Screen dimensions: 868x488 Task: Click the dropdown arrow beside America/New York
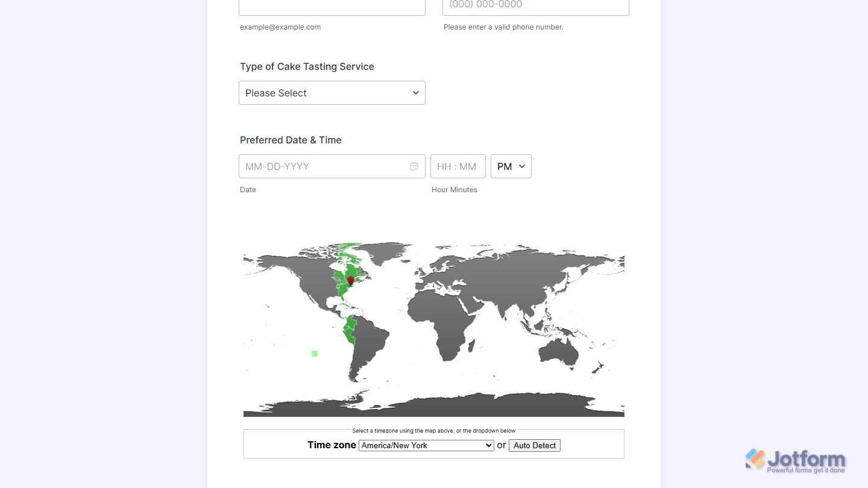(489, 445)
